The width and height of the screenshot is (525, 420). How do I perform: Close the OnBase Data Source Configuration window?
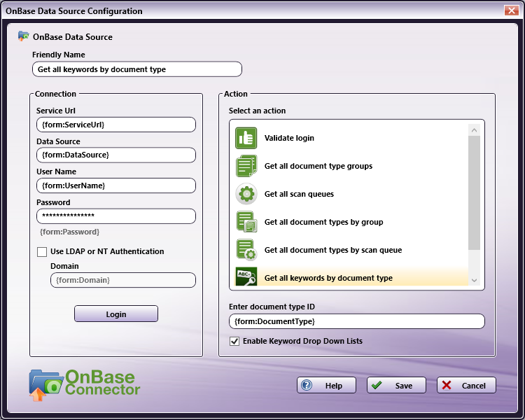[511, 10]
